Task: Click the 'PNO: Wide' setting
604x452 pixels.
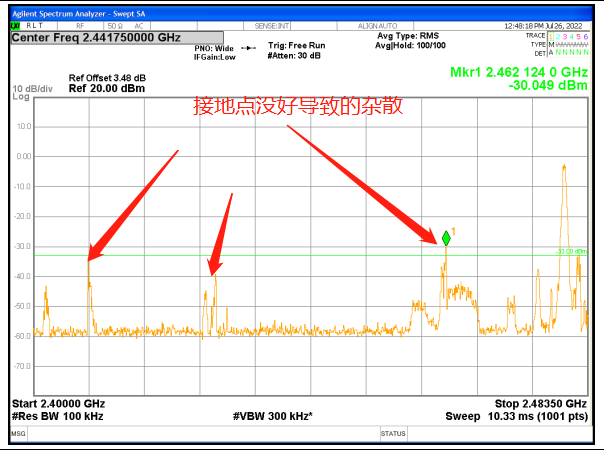Action: coord(214,49)
